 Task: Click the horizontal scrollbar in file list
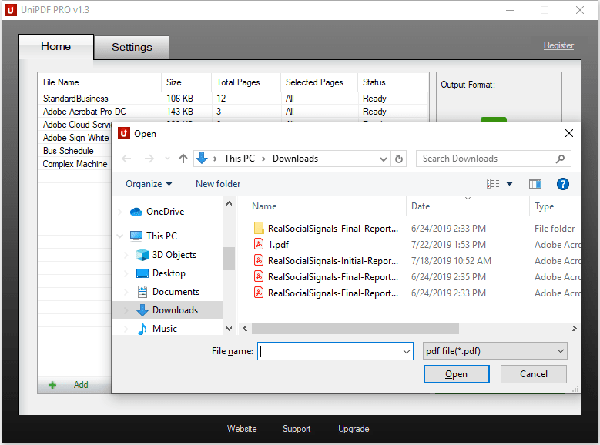[x=355, y=329]
